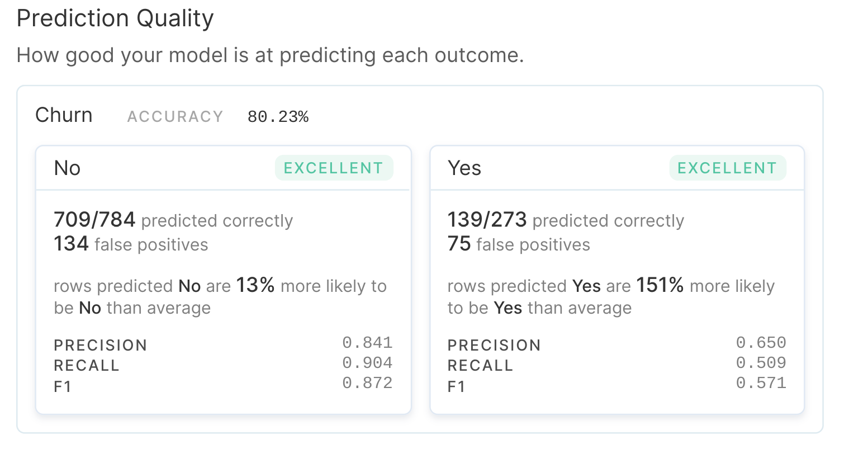This screenshot has height=449, width=868.
Task: Click No card precision value 0.841
Action: 367,342
